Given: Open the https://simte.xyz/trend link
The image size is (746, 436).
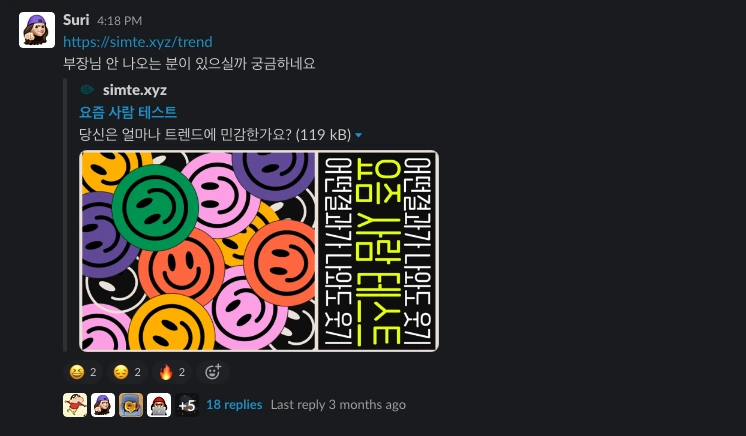Looking at the screenshot, I should pos(137,42).
